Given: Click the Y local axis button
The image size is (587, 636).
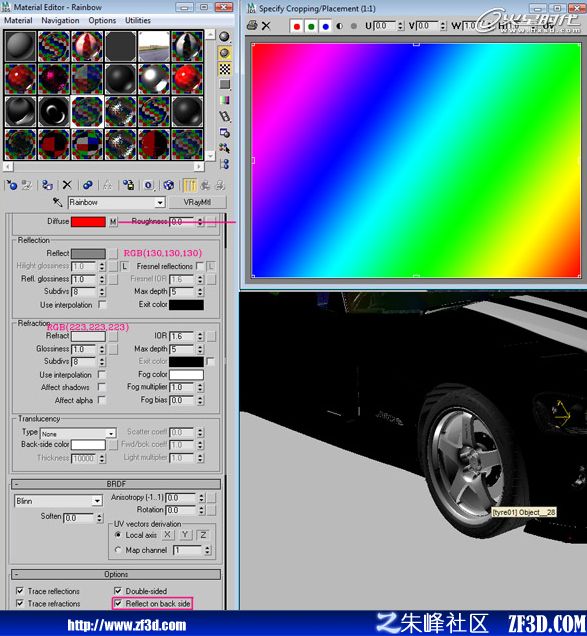Looking at the screenshot, I should pos(185,535).
